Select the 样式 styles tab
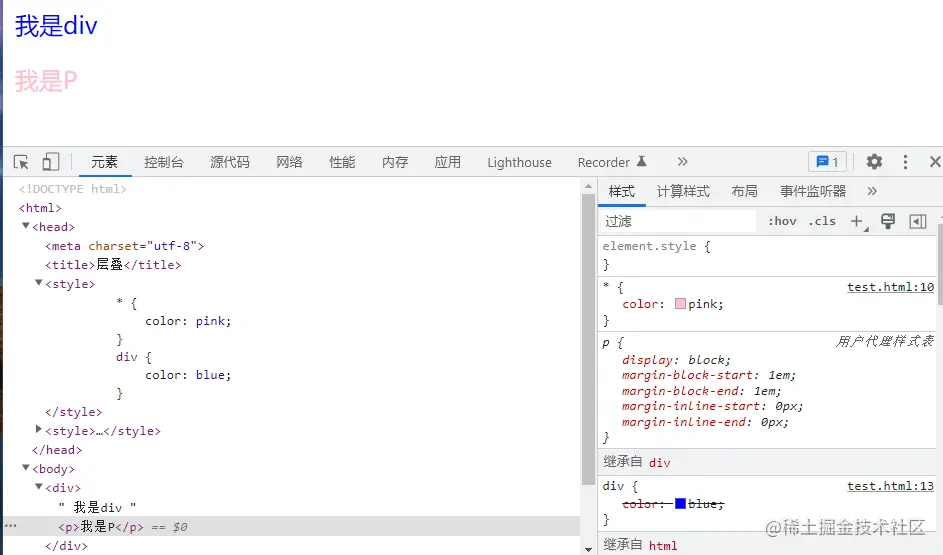Screen dimensions: 943x555 (x=621, y=191)
